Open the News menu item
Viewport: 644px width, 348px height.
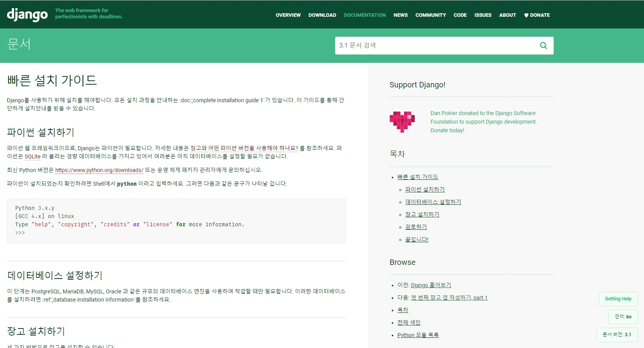point(401,15)
